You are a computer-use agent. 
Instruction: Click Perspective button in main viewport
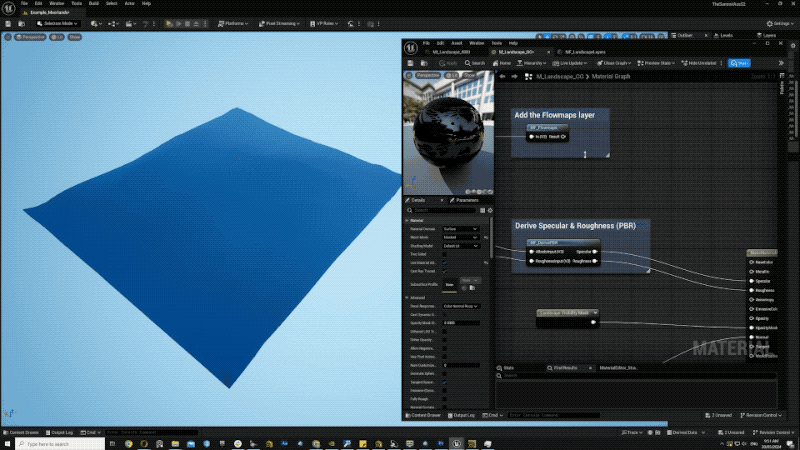pyautogui.click(x=30, y=37)
